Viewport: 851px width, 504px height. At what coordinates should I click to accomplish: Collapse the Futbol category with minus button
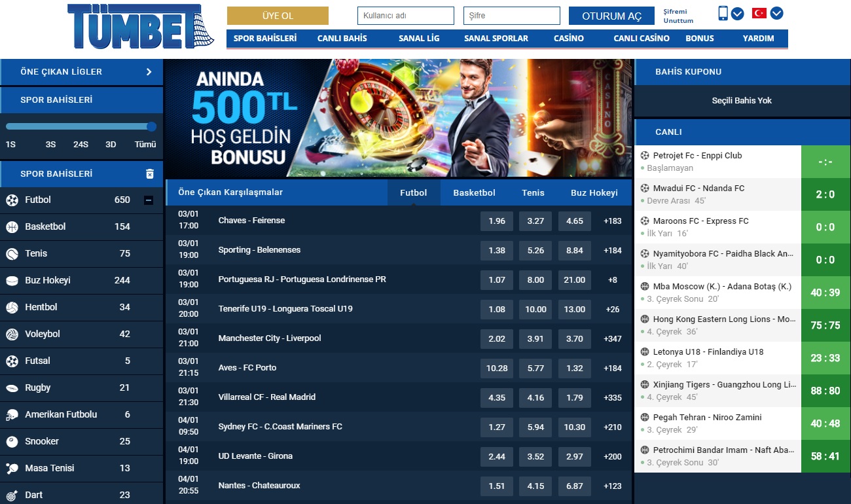149,200
